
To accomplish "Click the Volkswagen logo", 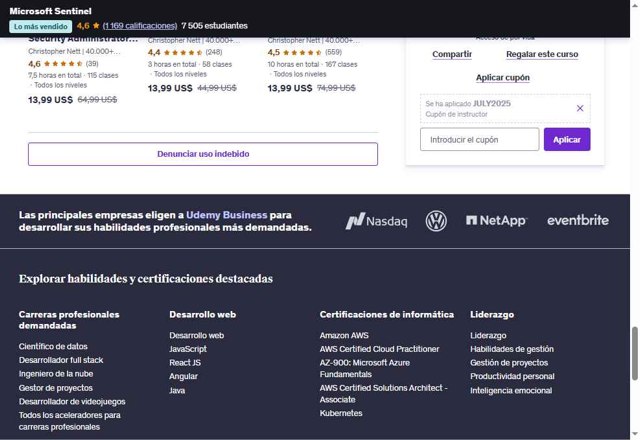I will [x=436, y=221].
